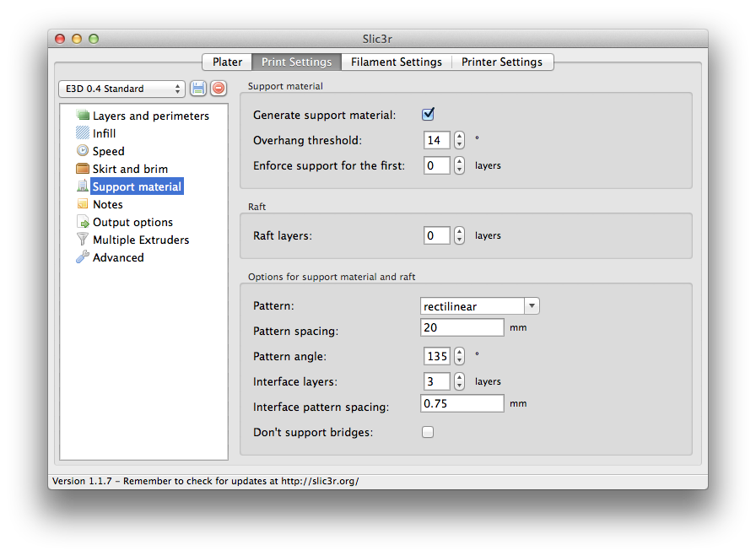The height and width of the screenshot is (556, 756).
Task: Open the Printer Settings tab
Action: (x=502, y=62)
